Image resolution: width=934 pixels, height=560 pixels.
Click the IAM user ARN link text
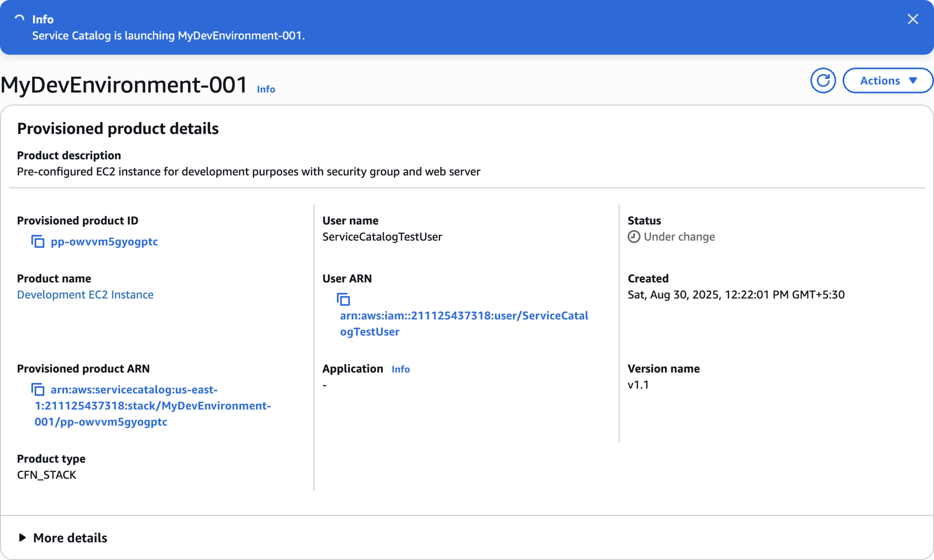464,316
